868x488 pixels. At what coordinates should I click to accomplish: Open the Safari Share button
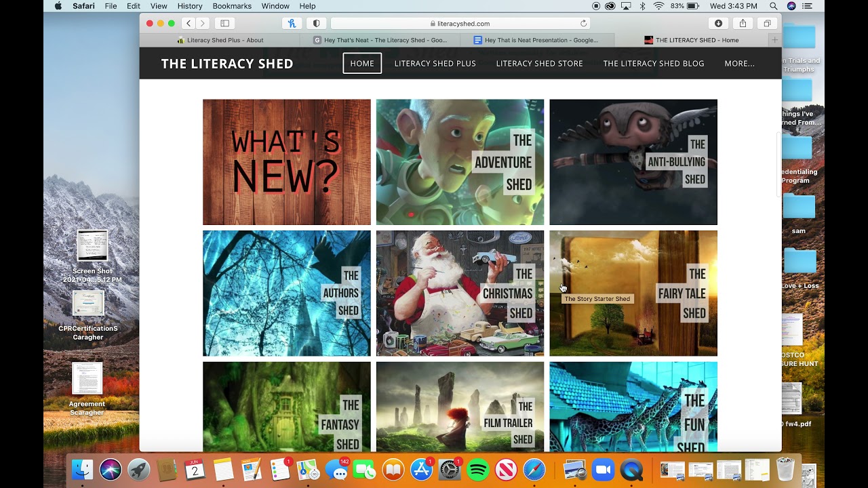[743, 23]
